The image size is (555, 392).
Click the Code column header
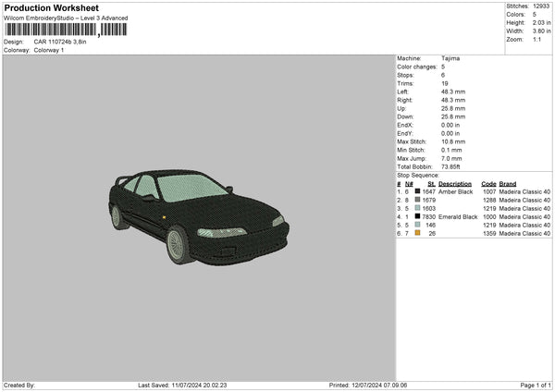[x=488, y=183]
